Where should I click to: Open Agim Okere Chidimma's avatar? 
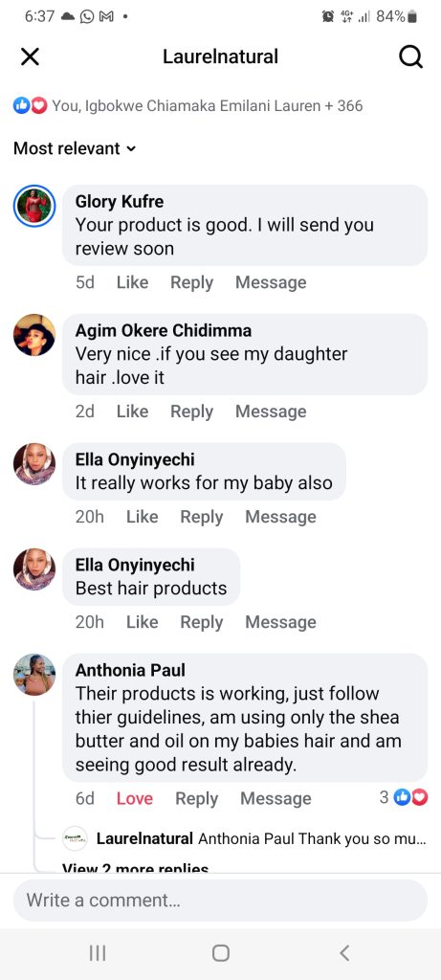click(x=34, y=335)
